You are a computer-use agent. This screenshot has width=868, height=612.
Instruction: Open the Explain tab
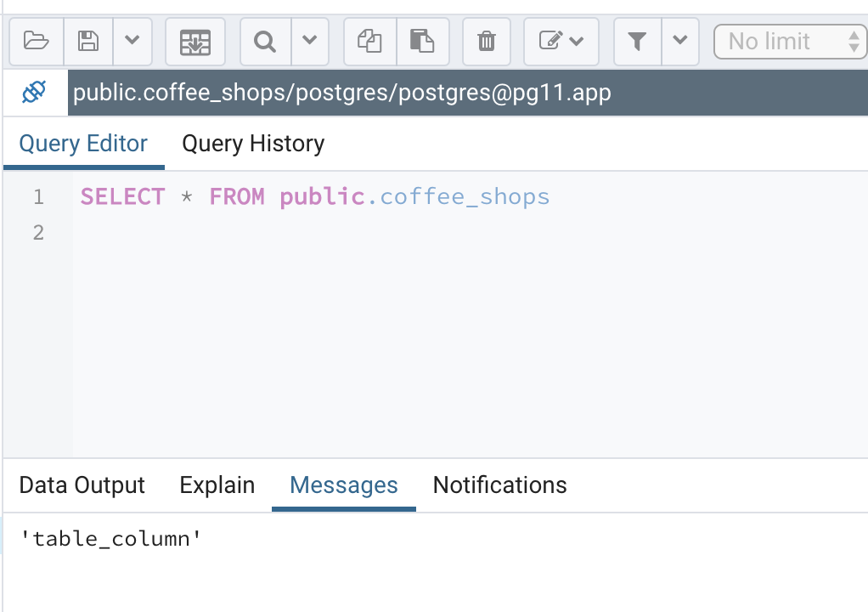click(x=217, y=484)
